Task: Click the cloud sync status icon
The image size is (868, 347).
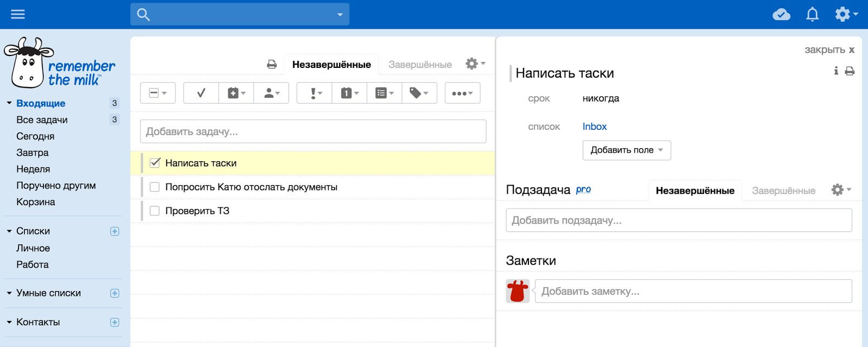Action: pos(781,14)
